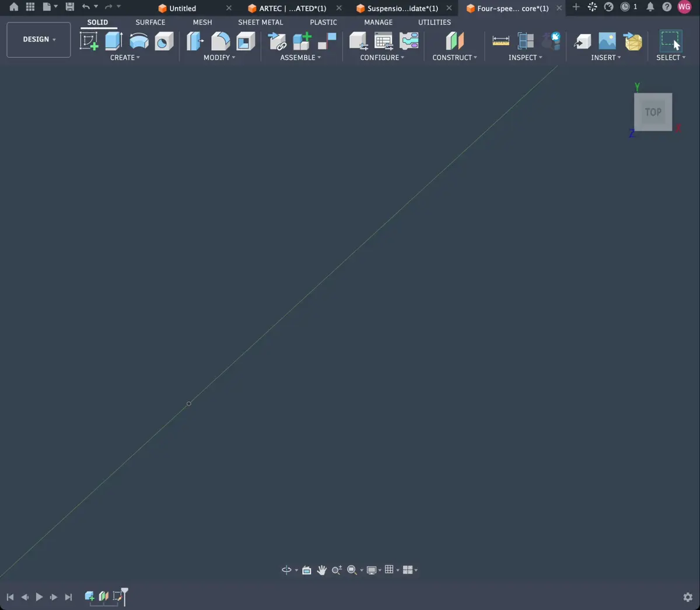Click the Create Sketch icon
700x610 pixels.
[x=89, y=41]
